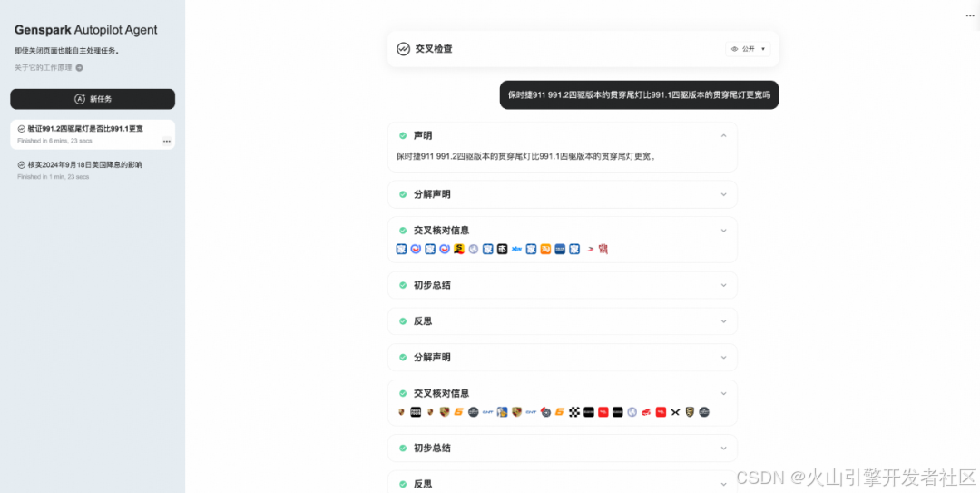Select task 验证991.2四驱尾灯是否比991.1更宽
The image size is (980, 493).
pos(93,134)
